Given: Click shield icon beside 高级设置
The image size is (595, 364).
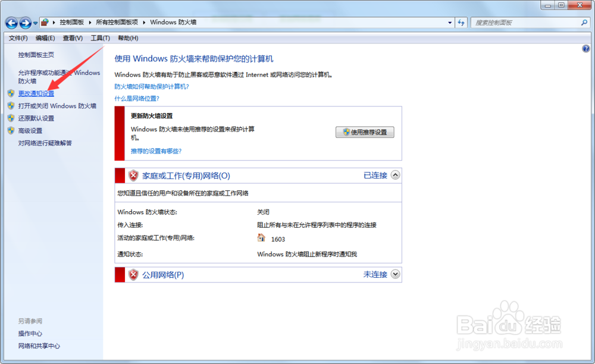Looking at the screenshot, I should pyautogui.click(x=11, y=131).
